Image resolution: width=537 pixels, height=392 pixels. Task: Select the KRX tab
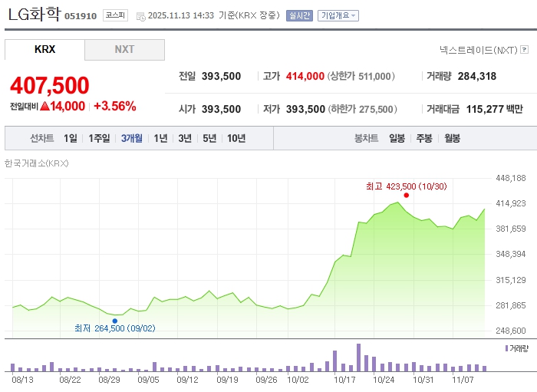tap(44, 49)
